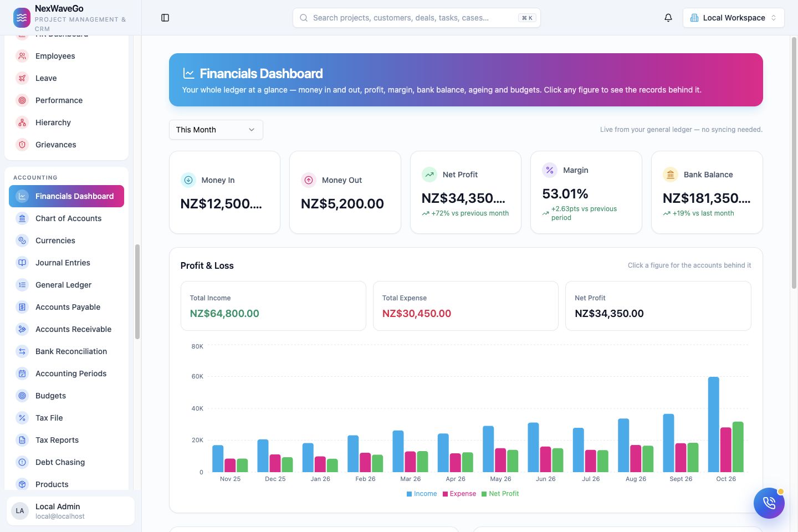Open the Local Admin user profile
The width and height of the screenshot is (798, 532).
(71, 510)
